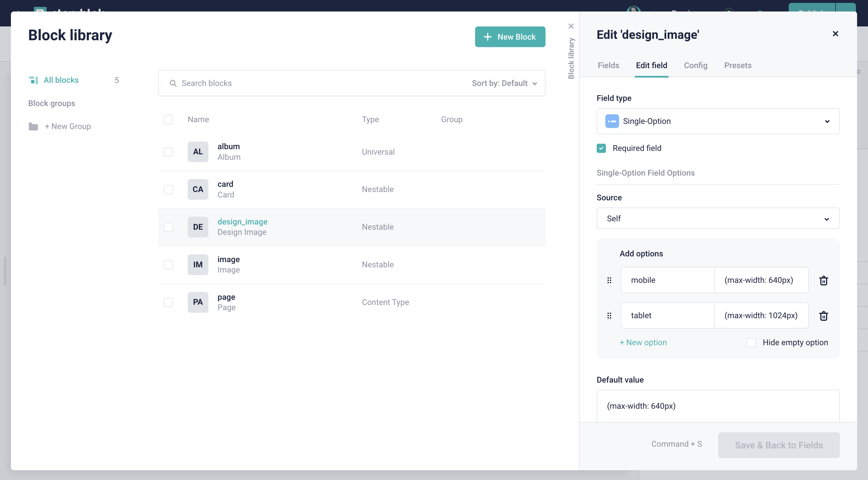Switch to the Presets tab
The height and width of the screenshot is (480, 868).
[738, 66]
